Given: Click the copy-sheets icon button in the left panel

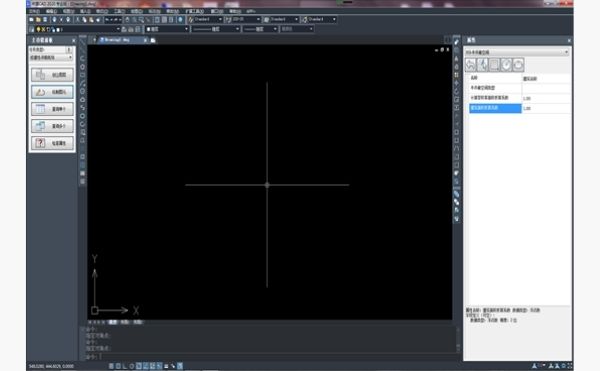Looking at the screenshot, I should 52,126.
